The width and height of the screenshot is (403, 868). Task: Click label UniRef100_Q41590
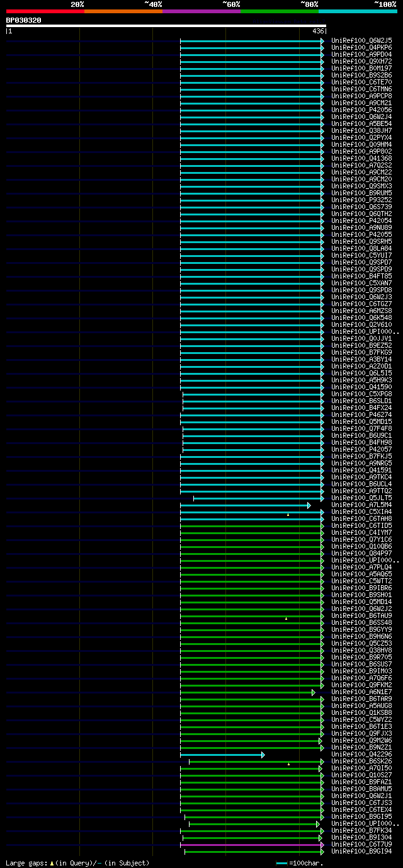point(361,387)
